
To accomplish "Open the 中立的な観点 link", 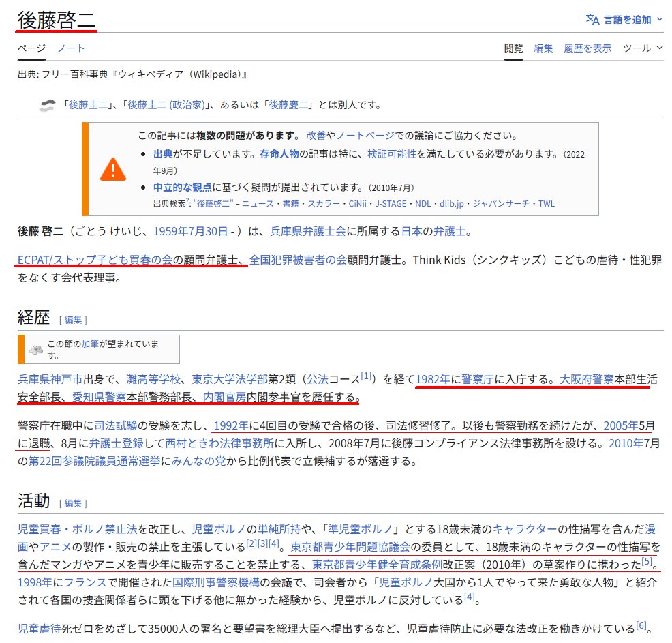I will 183,188.
